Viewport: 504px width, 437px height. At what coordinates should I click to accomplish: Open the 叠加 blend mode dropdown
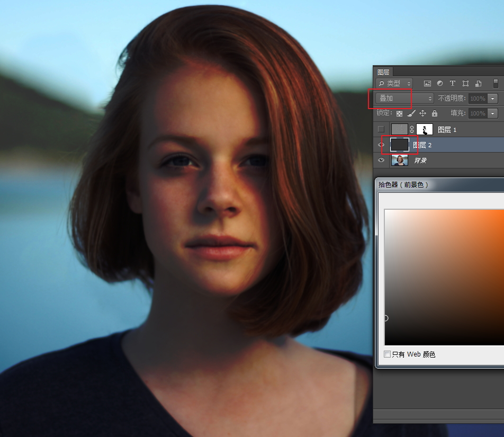click(x=404, y=99)
